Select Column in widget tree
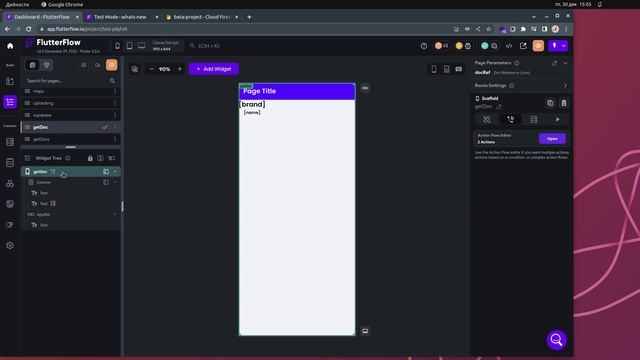Image resolution: width=640 pixels, height=360 pixels. (70, 182)
